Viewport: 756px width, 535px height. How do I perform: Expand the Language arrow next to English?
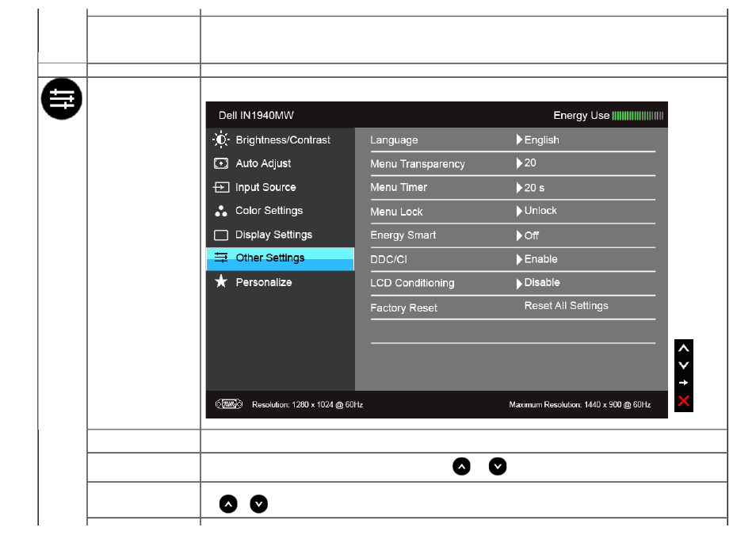point(519,139)
